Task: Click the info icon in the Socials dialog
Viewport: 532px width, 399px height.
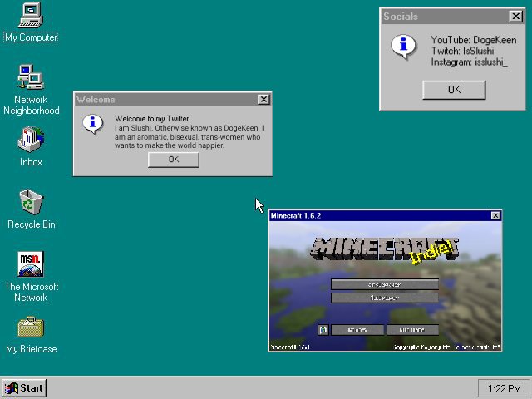Action: point(403,47)
